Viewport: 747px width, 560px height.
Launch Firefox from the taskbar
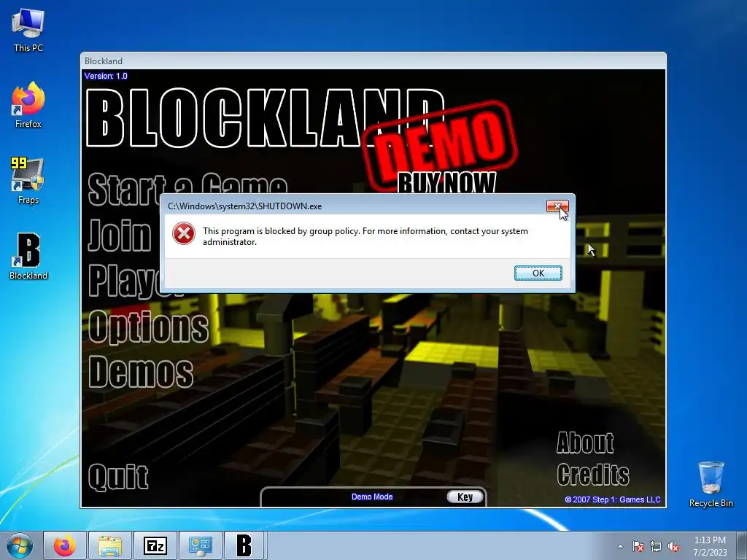[65, 545]
